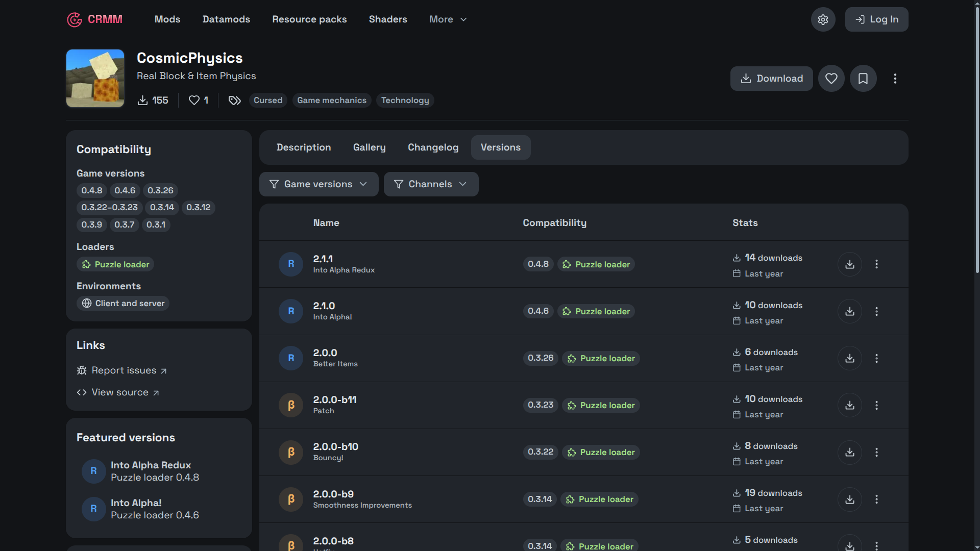This screenshot has width=980, height=551.
Task: Expand the Channels filter dropdown
Action: [431, 184]
